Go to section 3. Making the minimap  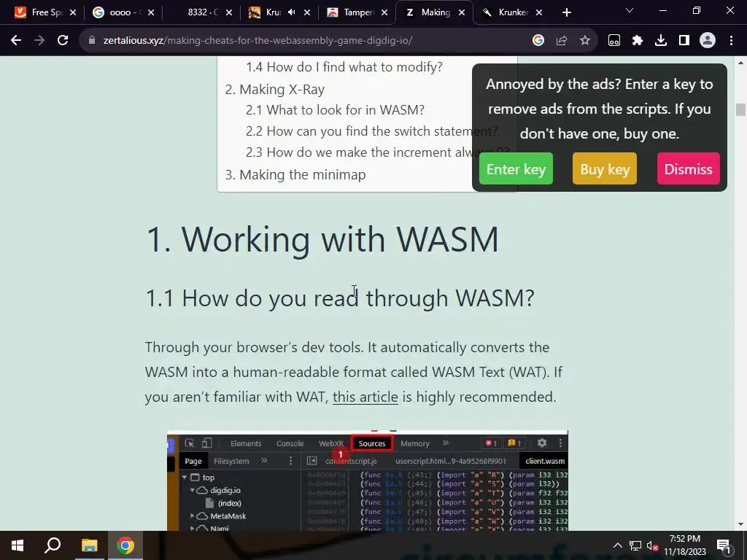[x=295, y=175]
